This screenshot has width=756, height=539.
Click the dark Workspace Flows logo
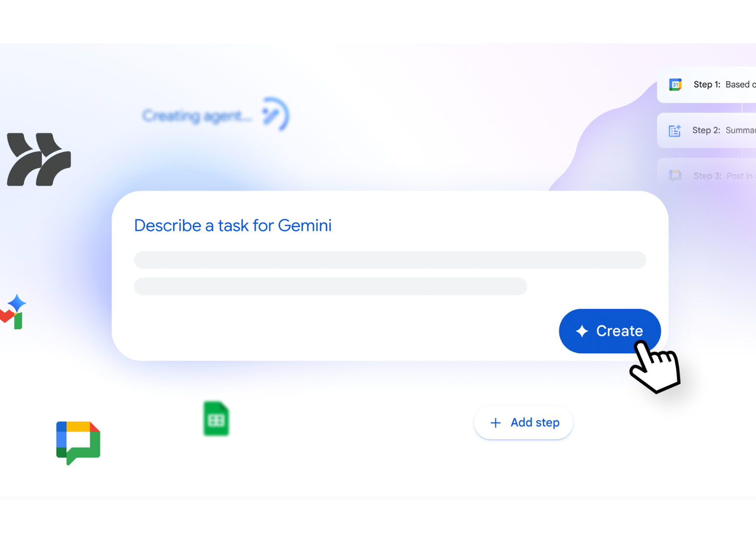tap(39, 159)
